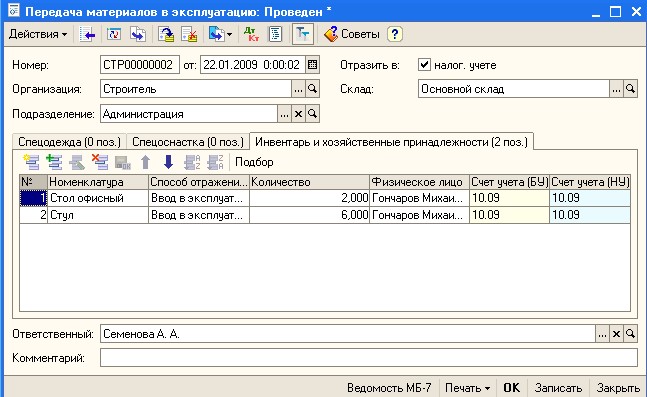This screenshot has height=397, width=647.
Task: Click the finish editing OK icon
Action: click(123, 162)
